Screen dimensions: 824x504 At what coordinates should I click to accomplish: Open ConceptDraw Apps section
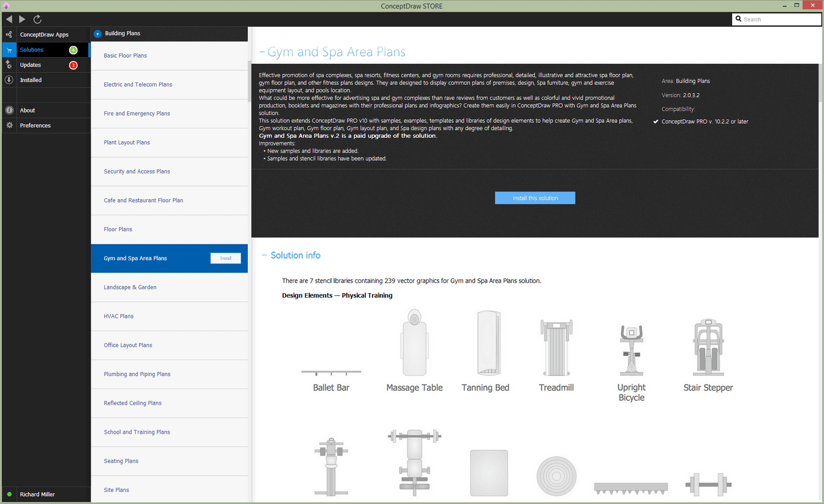(x=46, y=35)
